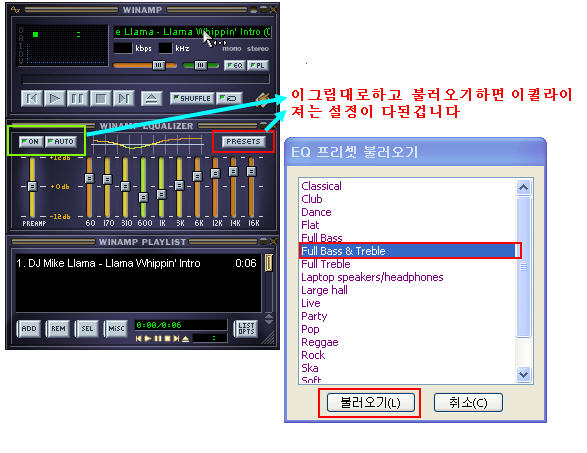Open the playlist SEL button menu

[87, 329]
